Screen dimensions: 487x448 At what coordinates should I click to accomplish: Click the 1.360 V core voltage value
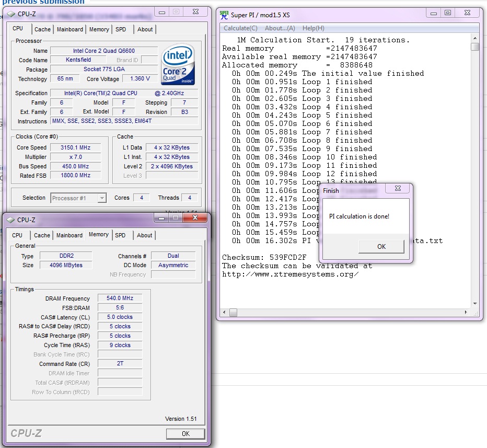tap(140, 78)
